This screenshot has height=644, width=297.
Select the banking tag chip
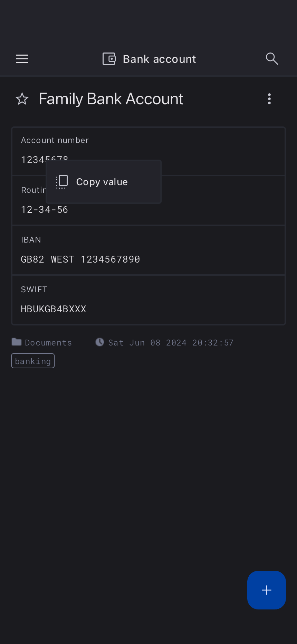33,361
